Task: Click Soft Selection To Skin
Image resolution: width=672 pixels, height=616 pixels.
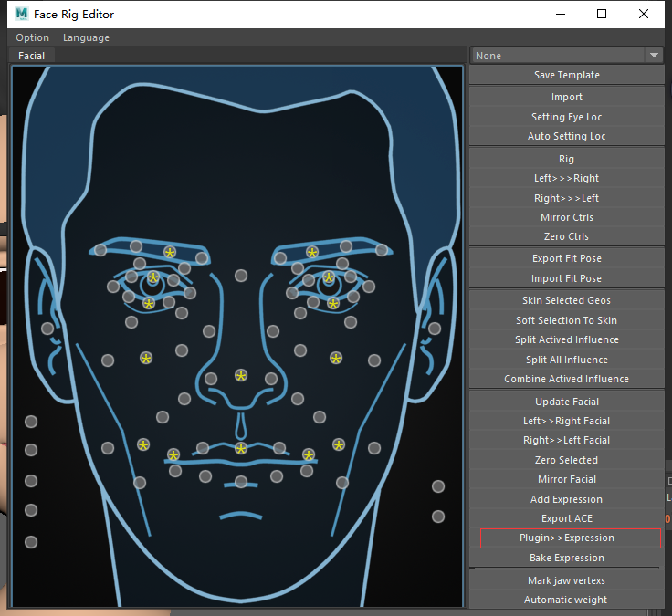Action: 567,320
